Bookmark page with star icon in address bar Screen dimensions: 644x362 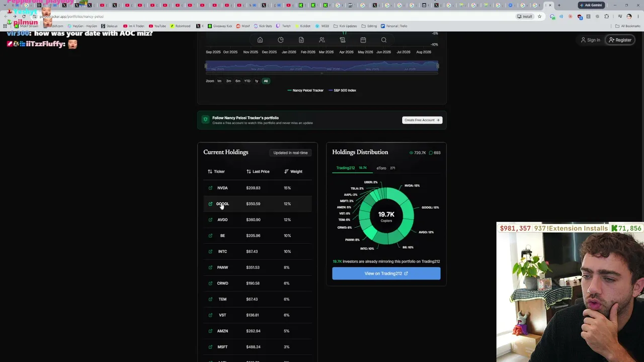pyautogui.click(x=539, y=16)
